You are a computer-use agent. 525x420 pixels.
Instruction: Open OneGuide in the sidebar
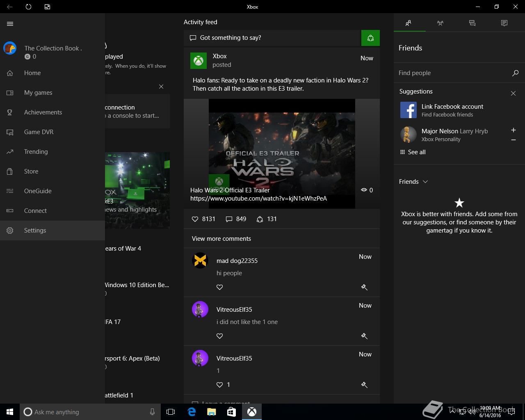(x=52, y=191)
